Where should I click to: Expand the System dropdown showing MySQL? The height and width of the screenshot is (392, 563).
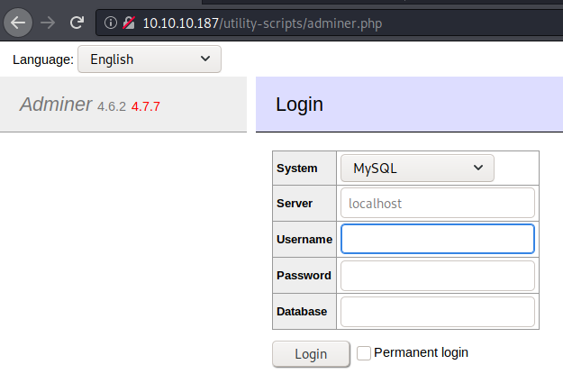417,168
